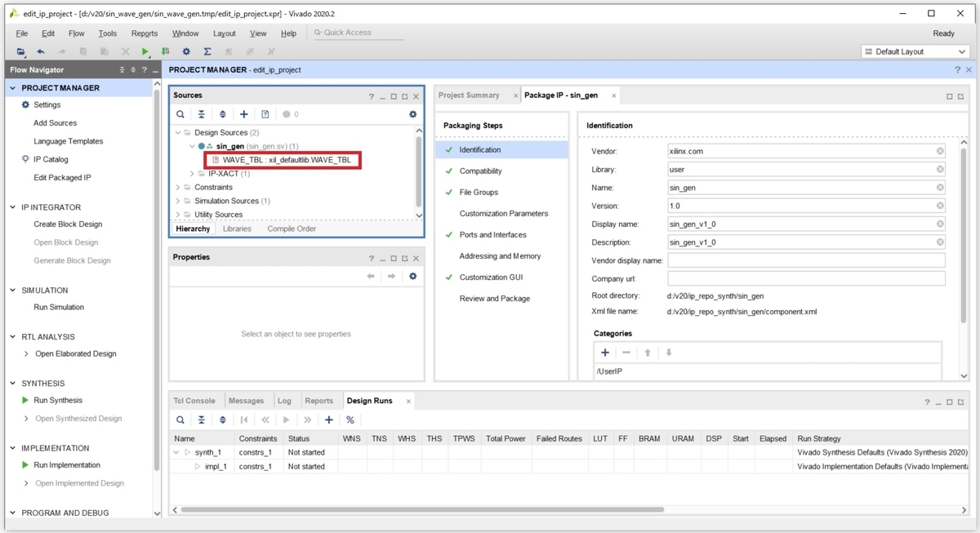Clear the Vendor field with its X icon

940,151
